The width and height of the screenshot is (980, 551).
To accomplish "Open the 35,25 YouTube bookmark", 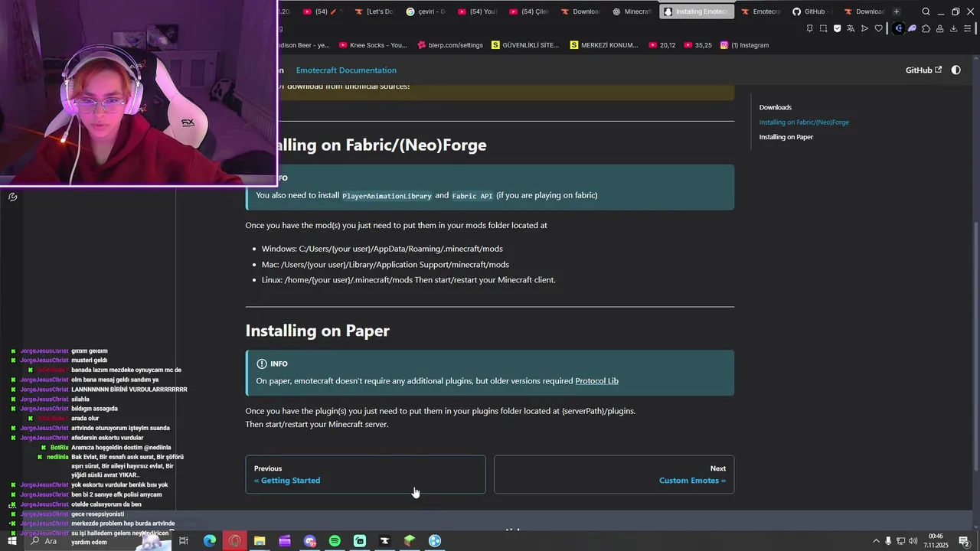I will coord(697,45).
